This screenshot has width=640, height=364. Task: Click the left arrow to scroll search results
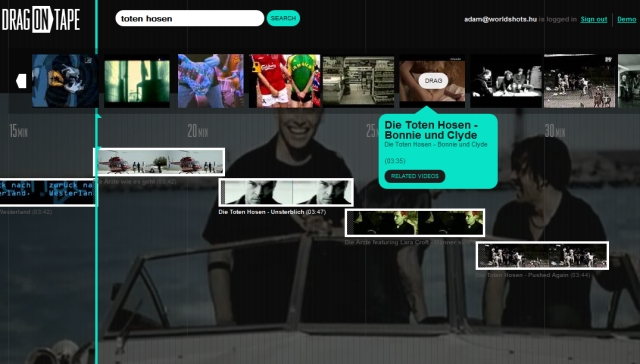point(21,81)
